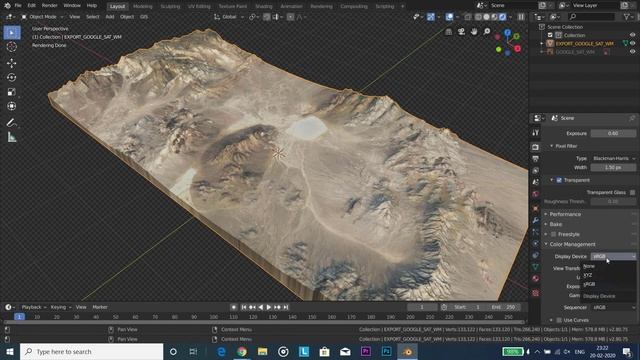Toggle the Transparent Glass checkbox

632,192
